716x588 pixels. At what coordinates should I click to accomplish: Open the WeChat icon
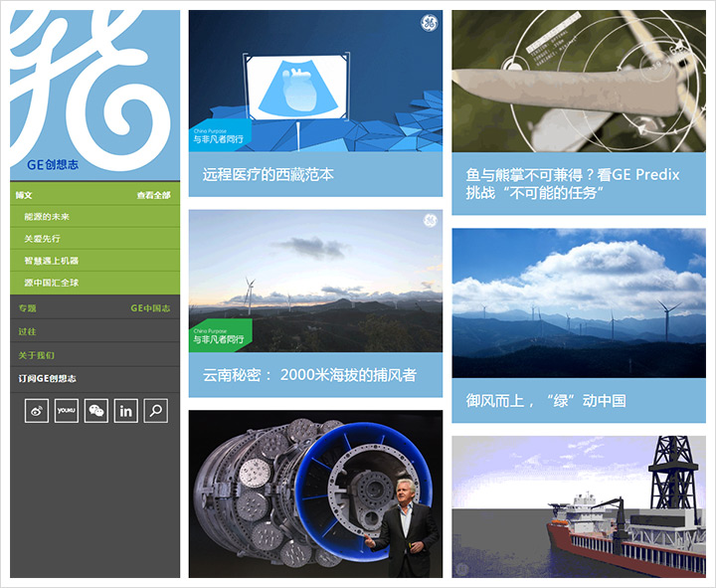coord(96,411)
